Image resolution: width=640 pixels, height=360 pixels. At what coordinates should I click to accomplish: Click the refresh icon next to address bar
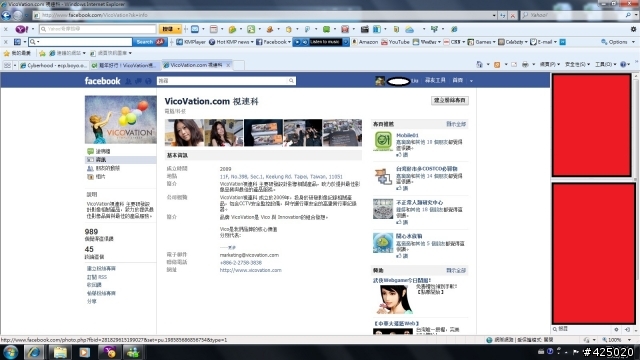[x=503, y=16]
